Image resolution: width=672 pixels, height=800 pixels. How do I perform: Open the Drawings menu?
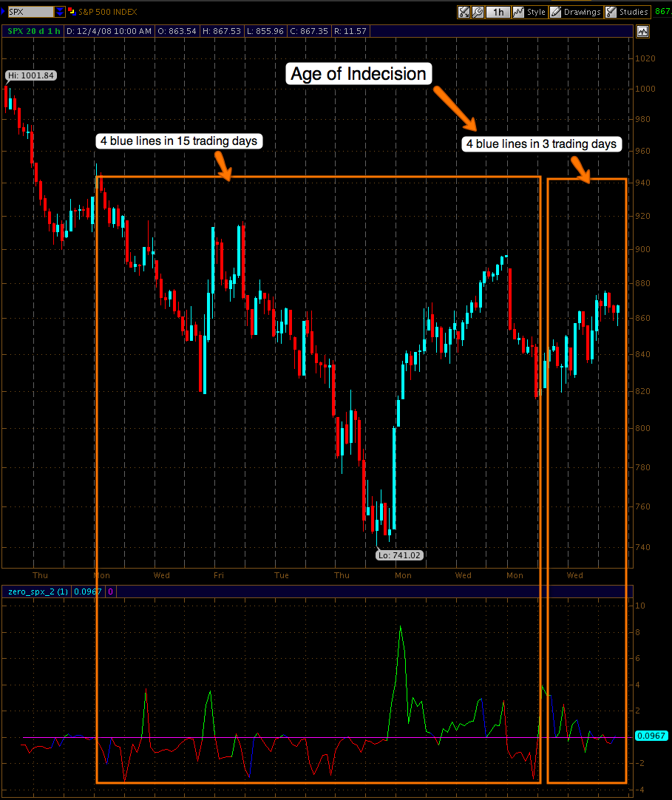tap(576, 12)
